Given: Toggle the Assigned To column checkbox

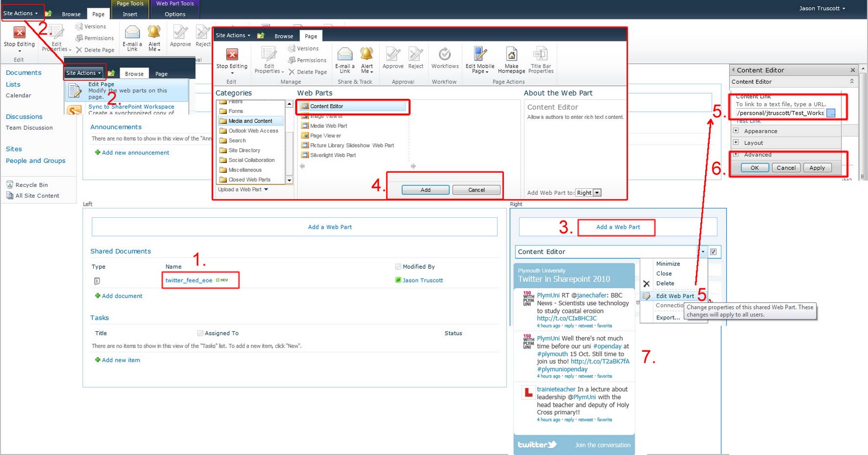Looking at the screenshot, I should point(200,333).
